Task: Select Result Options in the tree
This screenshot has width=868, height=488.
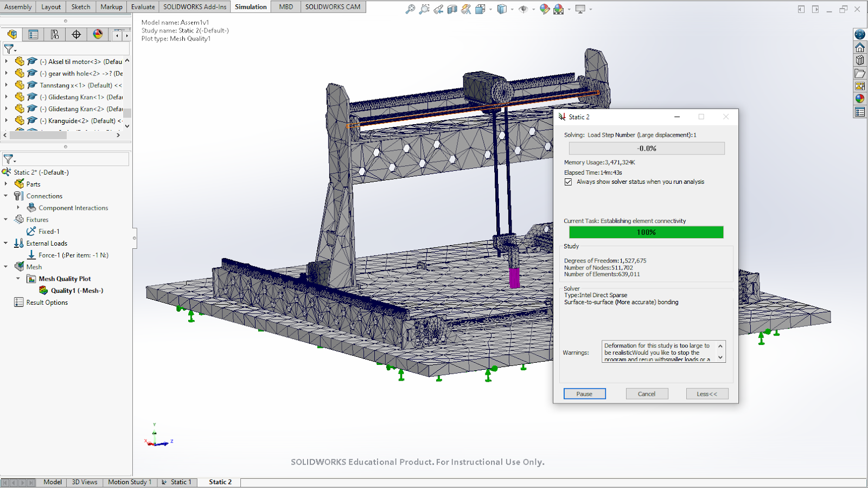Action: point(47,303)
